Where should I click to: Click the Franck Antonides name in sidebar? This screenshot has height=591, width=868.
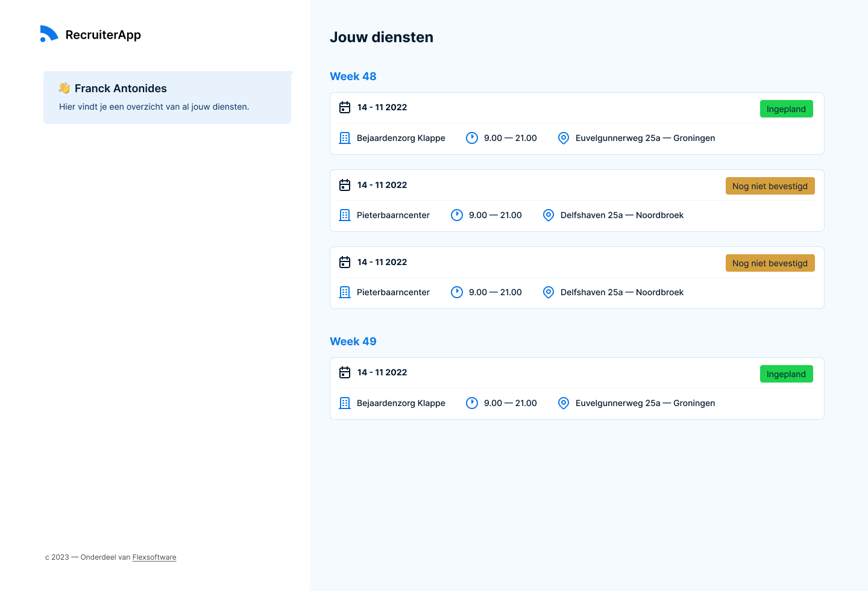coord(121,89)
